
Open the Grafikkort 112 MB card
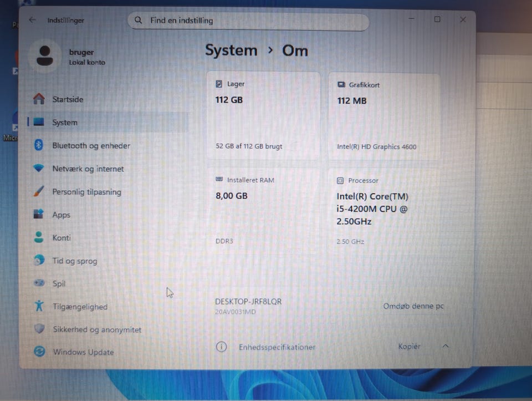[384, 116]
